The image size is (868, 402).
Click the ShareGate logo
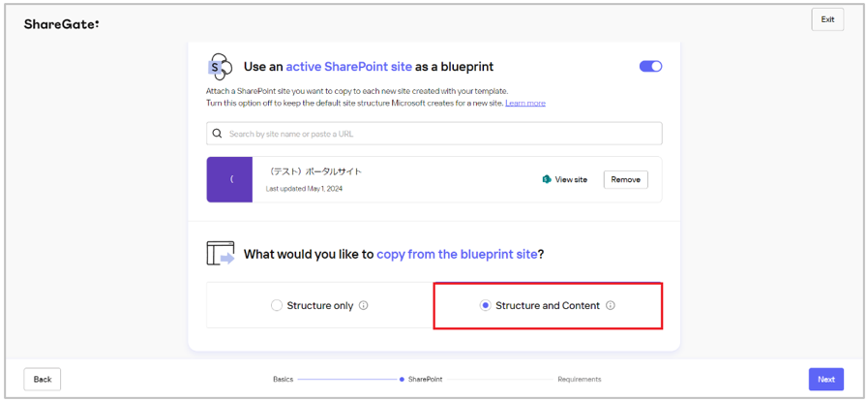pos(61,24)
